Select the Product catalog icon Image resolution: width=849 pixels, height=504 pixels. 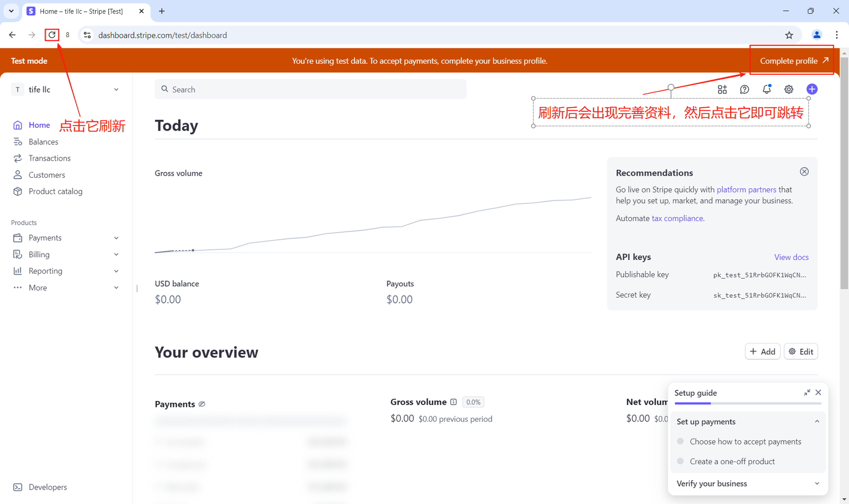(18, 191)
